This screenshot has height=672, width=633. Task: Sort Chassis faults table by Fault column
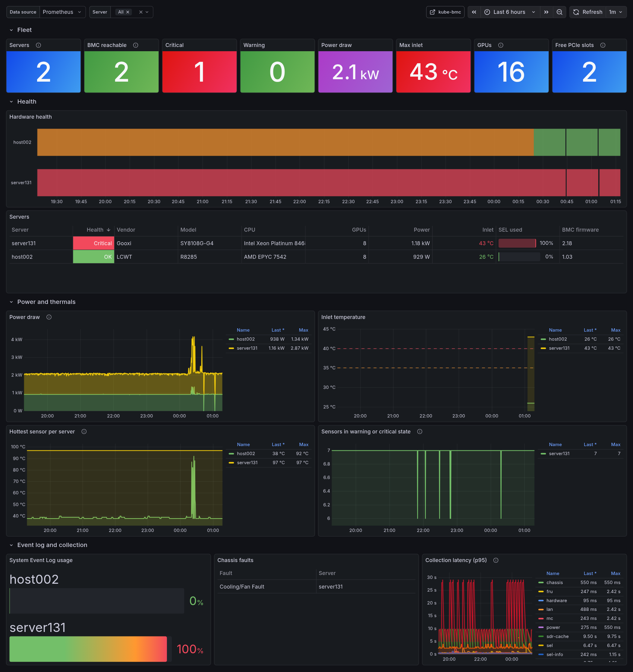(x=226, y=573)
